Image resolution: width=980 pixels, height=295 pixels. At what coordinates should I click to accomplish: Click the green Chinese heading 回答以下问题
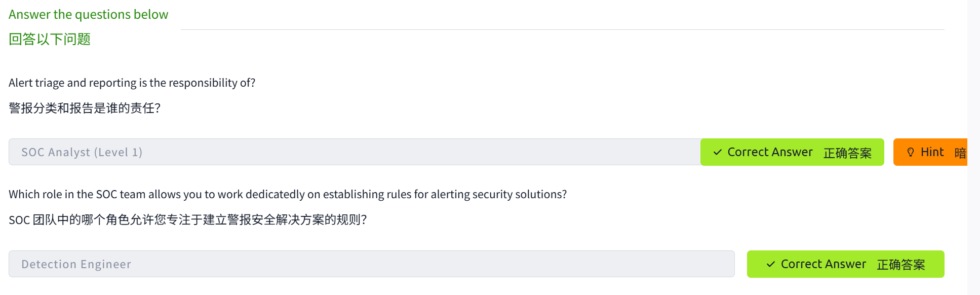(x=50, y=39)
